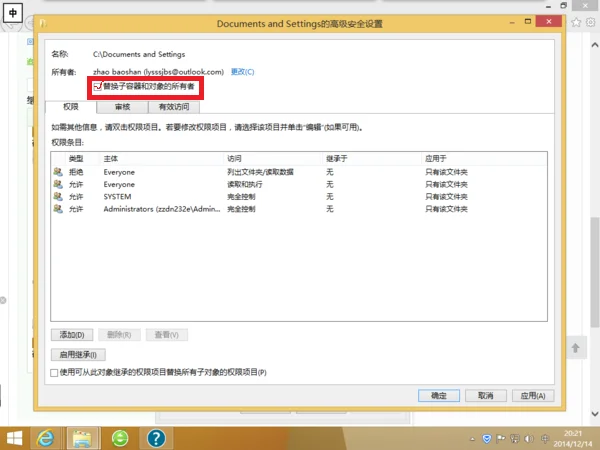
Task: Click the folder icon in dialog title bar
Action: (x=43, y=24)
